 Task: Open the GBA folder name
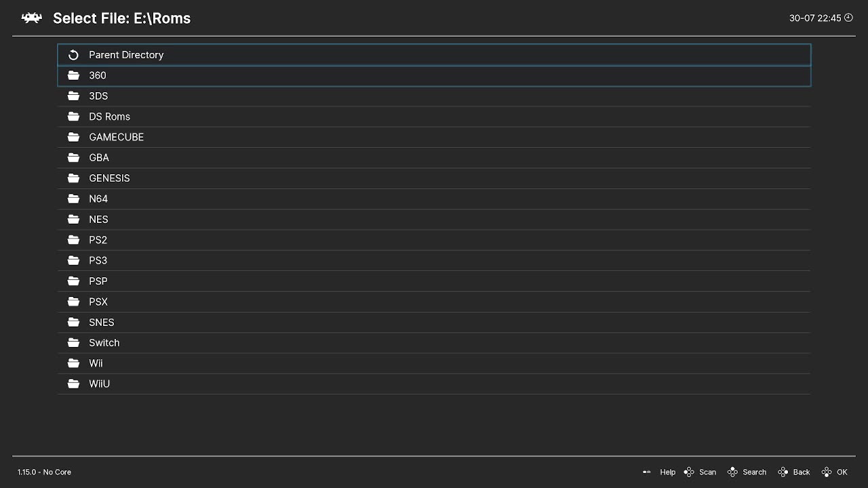coord(99,157)
